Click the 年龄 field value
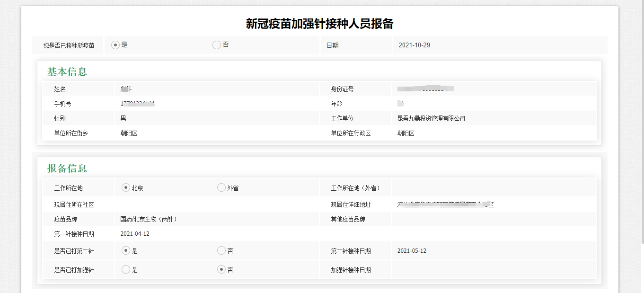Image resolution: width=644 pixels, height=293 pixels. point(400,103)
